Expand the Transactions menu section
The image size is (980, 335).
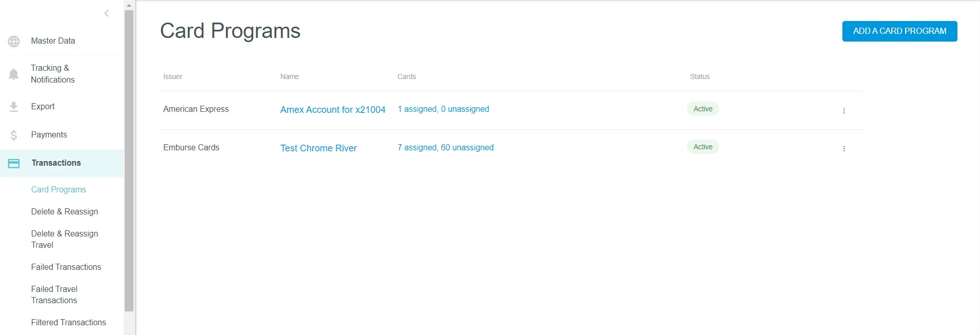56,163
